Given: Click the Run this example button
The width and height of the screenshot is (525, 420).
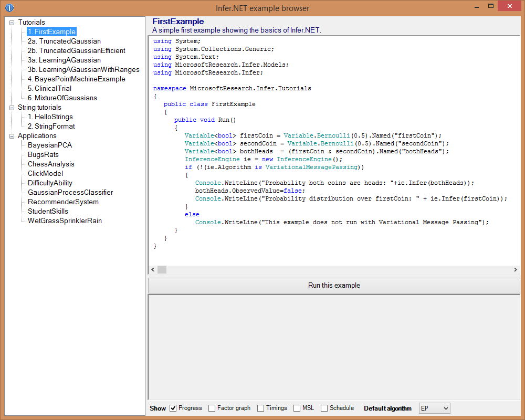Looking at the screenshot, I should pos(334,286).
